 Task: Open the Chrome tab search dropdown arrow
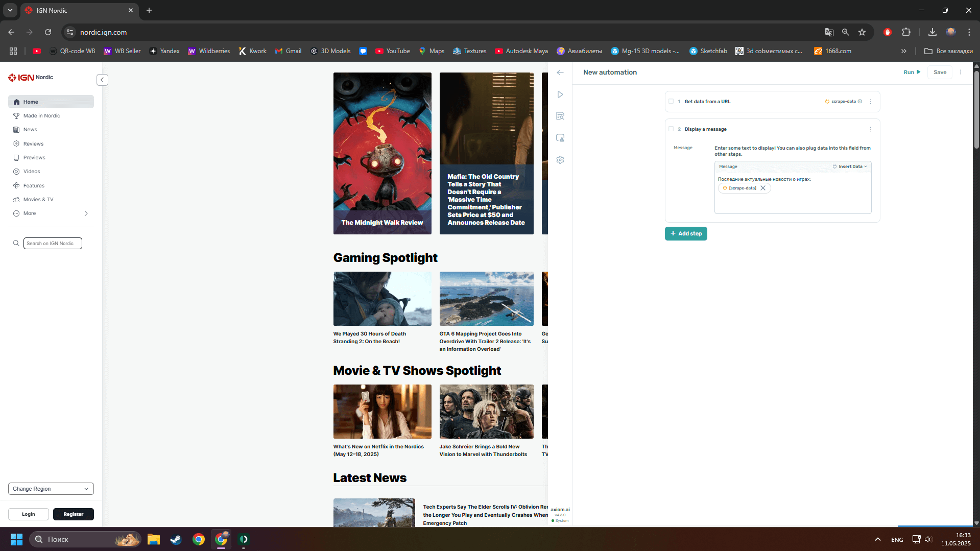click(x=10, y=10)
